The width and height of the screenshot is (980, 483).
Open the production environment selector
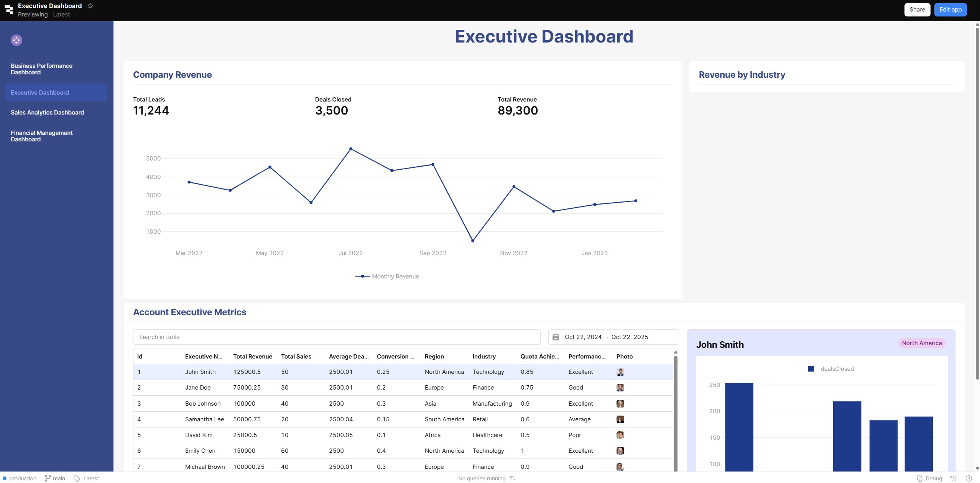click(x=20, y=478)
